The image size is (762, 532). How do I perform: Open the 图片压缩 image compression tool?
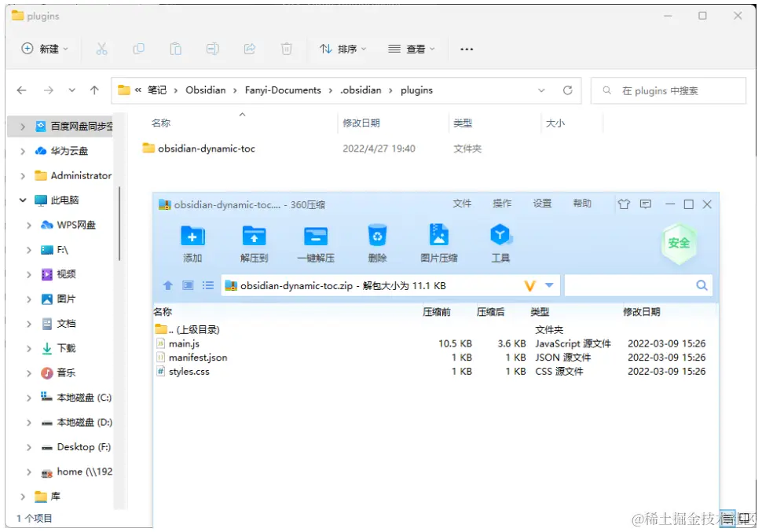(x=438, y=241)
